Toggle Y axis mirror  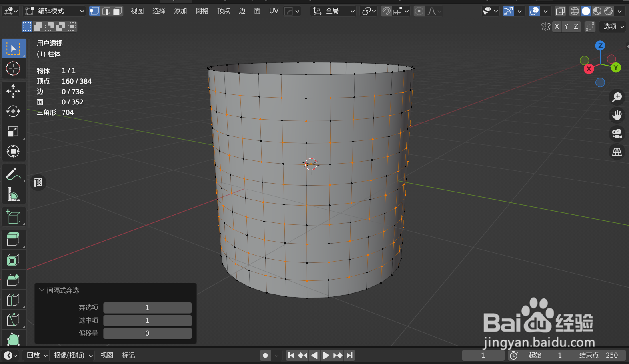[x=566, y=26]
